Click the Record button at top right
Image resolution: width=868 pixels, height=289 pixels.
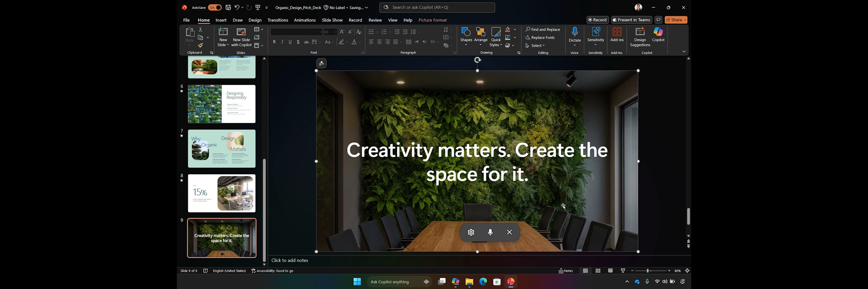click(597, 20)
